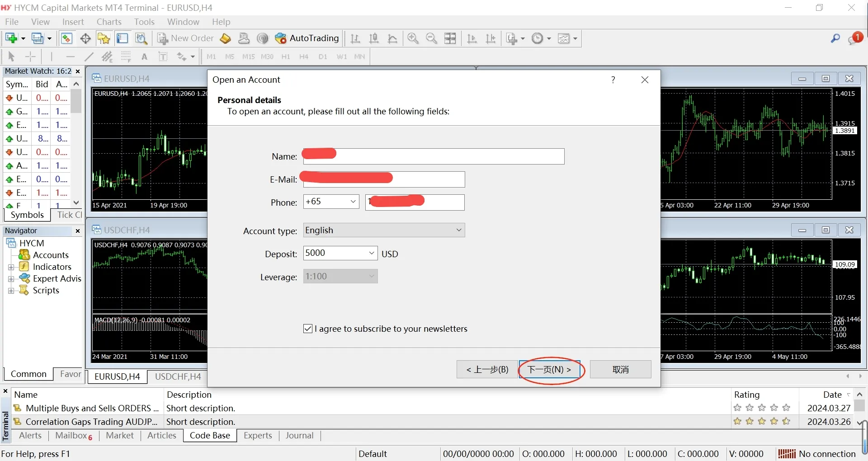Viewport: 868px width, 461px height.
Task: Click into the Name input field
Action: click(x=434, y=156)
